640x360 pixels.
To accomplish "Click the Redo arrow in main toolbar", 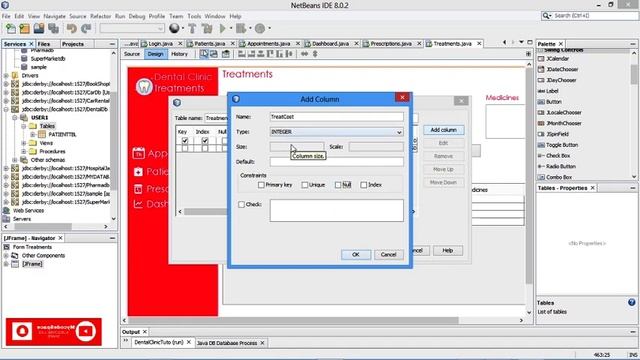I will (x=86, y=29).
